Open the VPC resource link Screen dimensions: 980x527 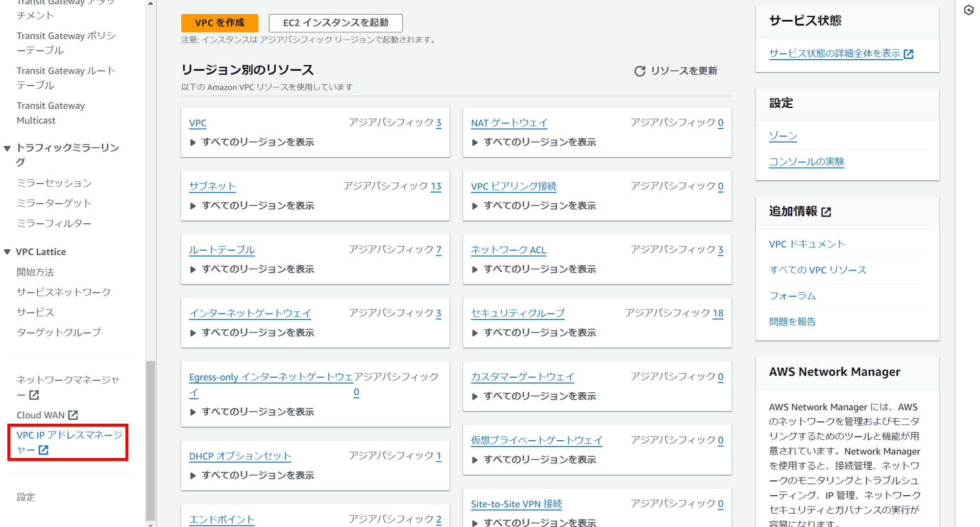click(198, 123)
